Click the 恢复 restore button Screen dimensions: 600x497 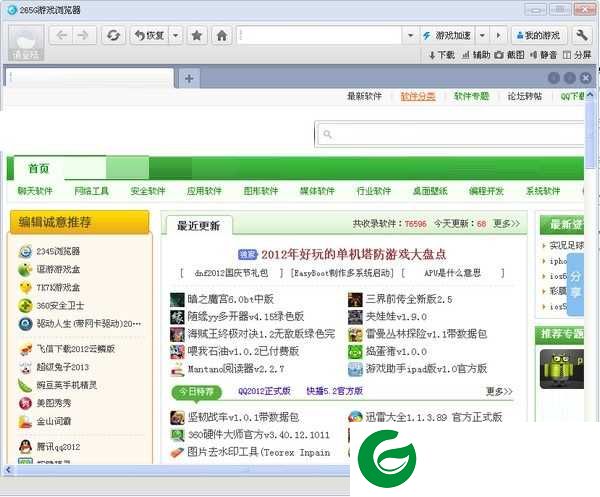click(x=150, y=36)
